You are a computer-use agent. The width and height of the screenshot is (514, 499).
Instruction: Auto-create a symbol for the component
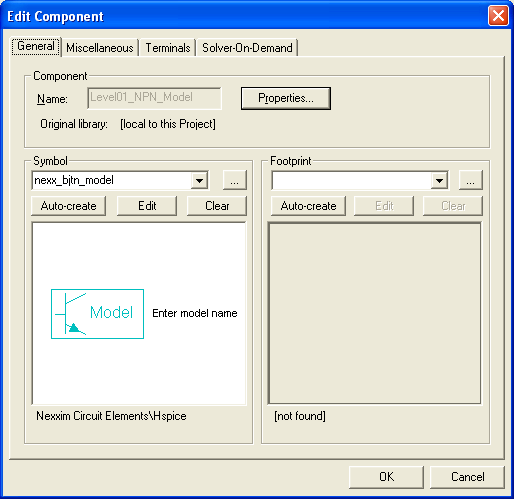(x=69, y=206)
